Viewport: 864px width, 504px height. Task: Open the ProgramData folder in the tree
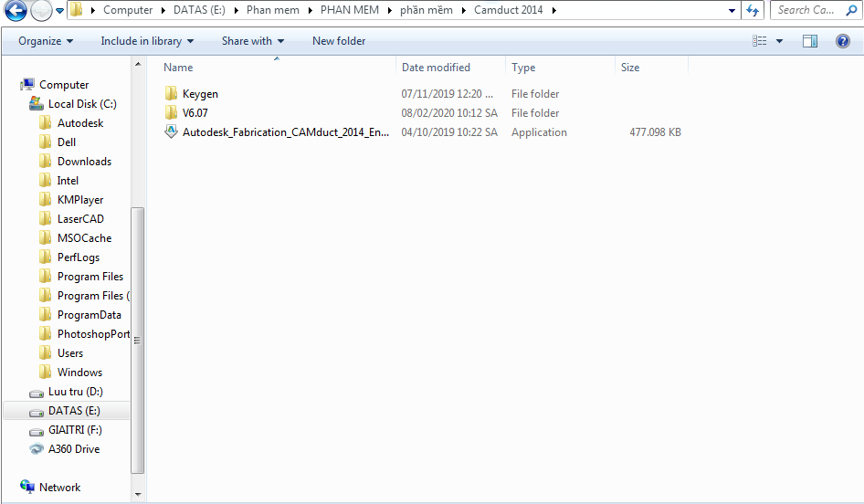tap(90, 315)
